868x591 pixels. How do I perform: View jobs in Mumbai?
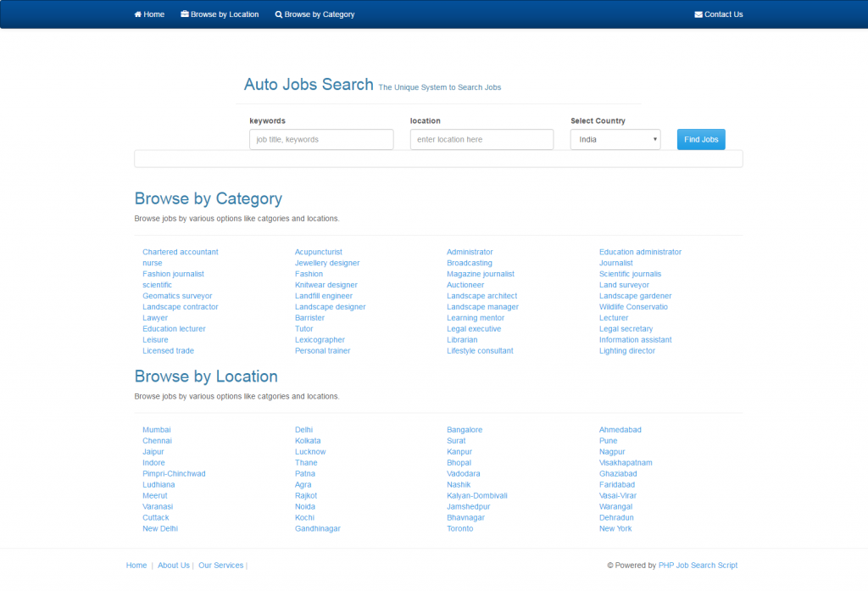(x=157, y=430)
